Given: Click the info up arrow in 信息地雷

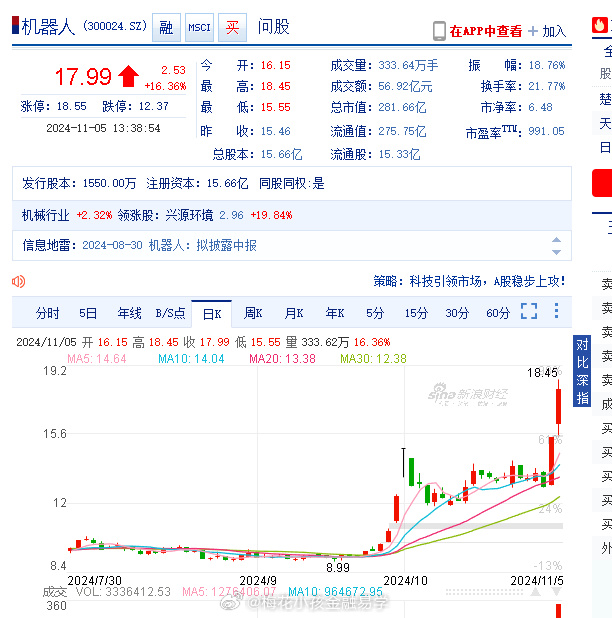Looking at the screenshot, I should (x=556, y=240).
